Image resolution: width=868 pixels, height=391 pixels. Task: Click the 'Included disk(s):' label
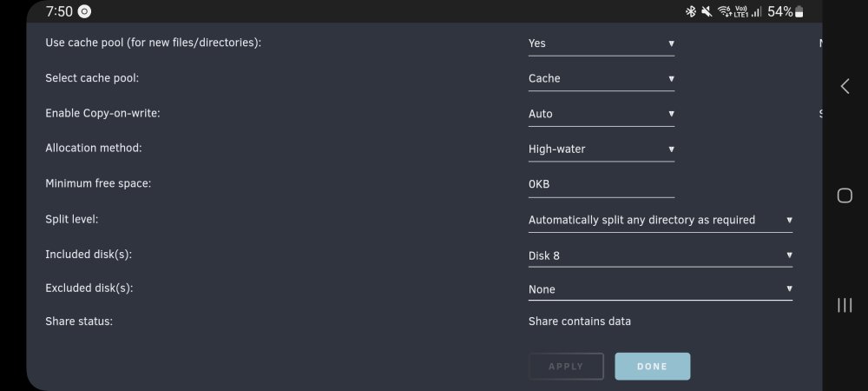click(89, 255)
